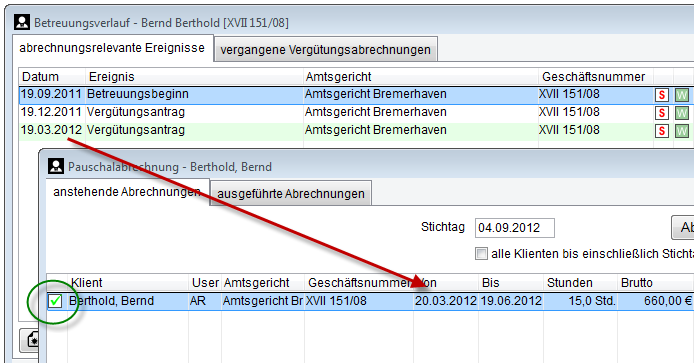Click the Stunden column header

click(x=580, y=282)
